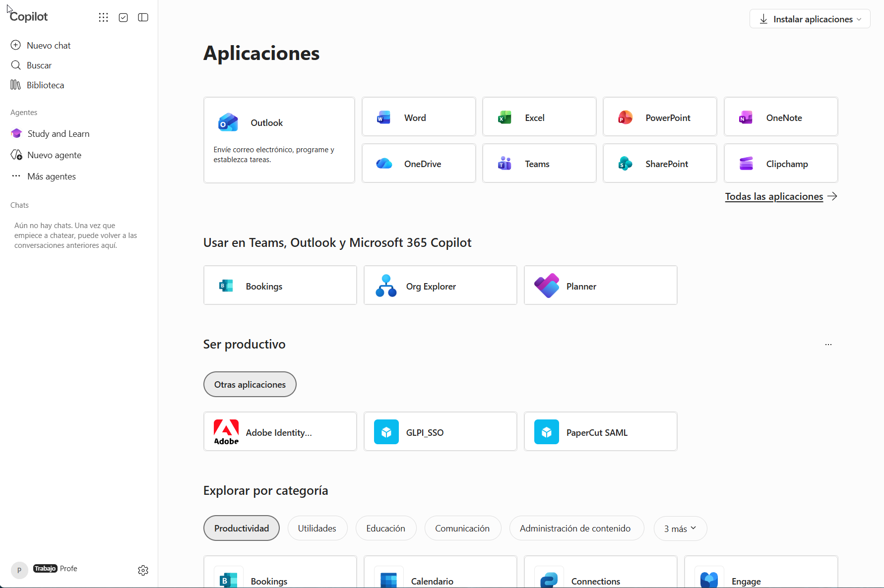This screenshot has width=884, height=588.
Task: Open the apps grid launcher icon
Action: (103, 17)
